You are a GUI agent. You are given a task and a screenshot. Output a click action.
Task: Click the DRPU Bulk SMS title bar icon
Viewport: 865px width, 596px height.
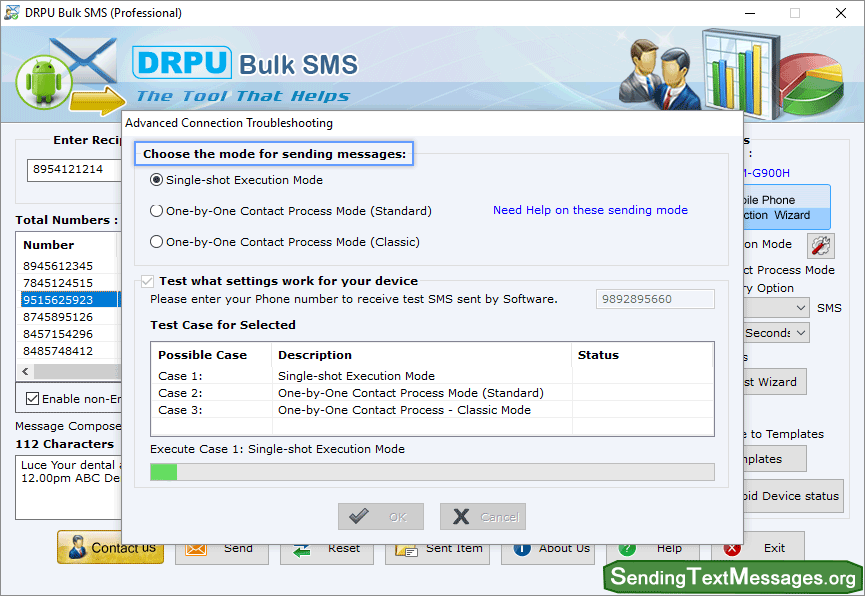point(12,13)
